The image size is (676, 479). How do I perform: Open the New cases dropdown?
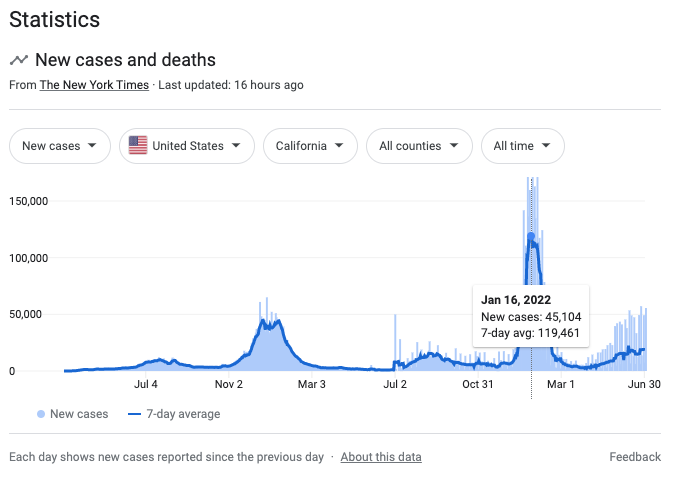point(59,146)
